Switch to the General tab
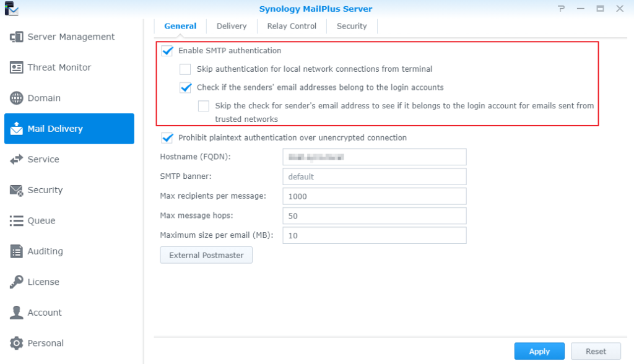This screenshot has height=364, width=634. tap(180, 26)
